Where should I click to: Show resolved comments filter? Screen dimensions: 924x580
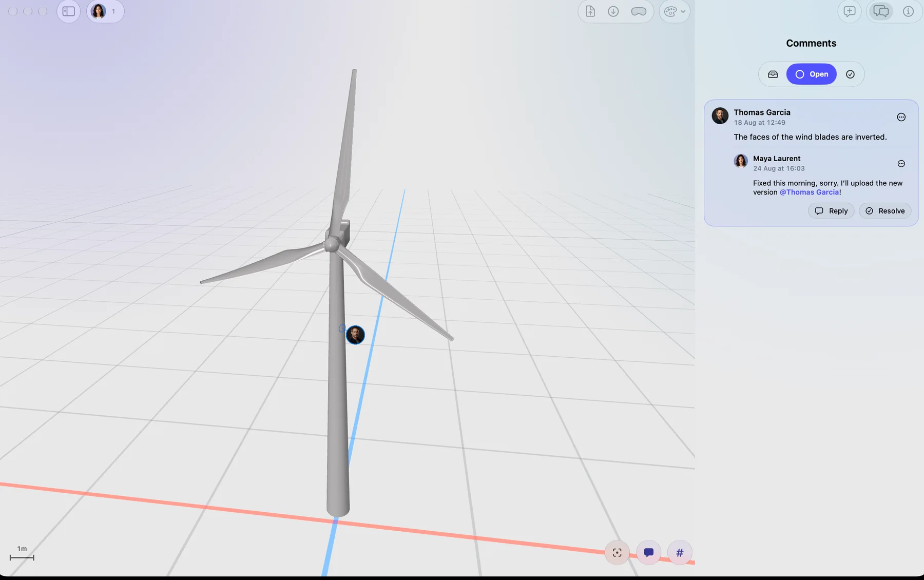click(851, 74)
